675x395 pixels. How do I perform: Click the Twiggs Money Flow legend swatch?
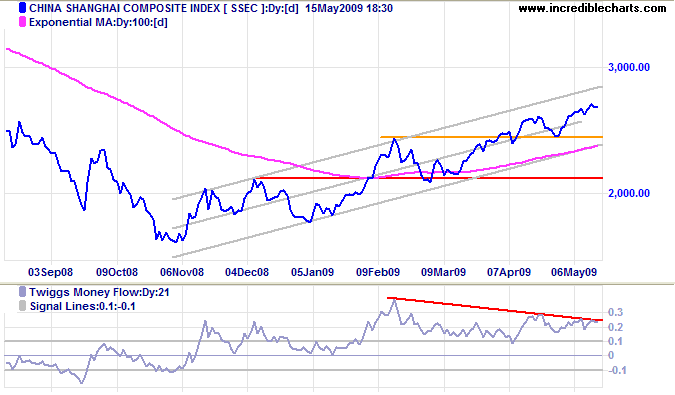pyautogui.click(x=22, y=293)
